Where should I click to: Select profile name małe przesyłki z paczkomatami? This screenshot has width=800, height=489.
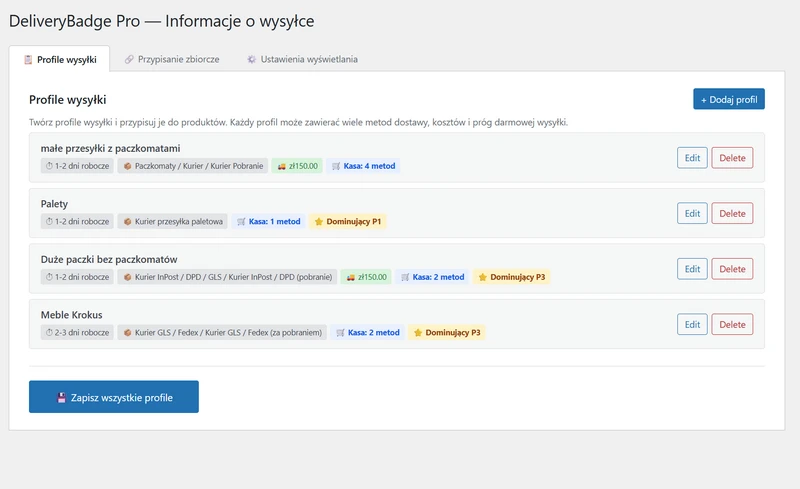(110, 149)
